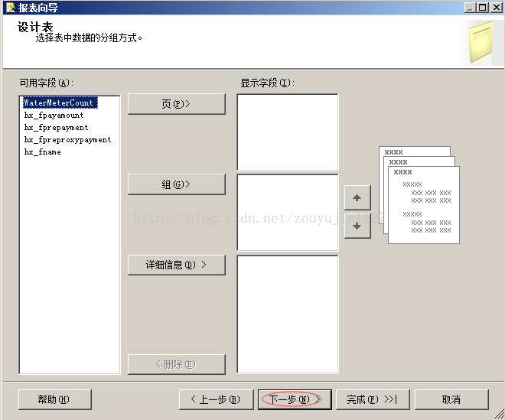Proceed with 下一步(N) > button
Screen dimensions: 505x420
point(295,399)
